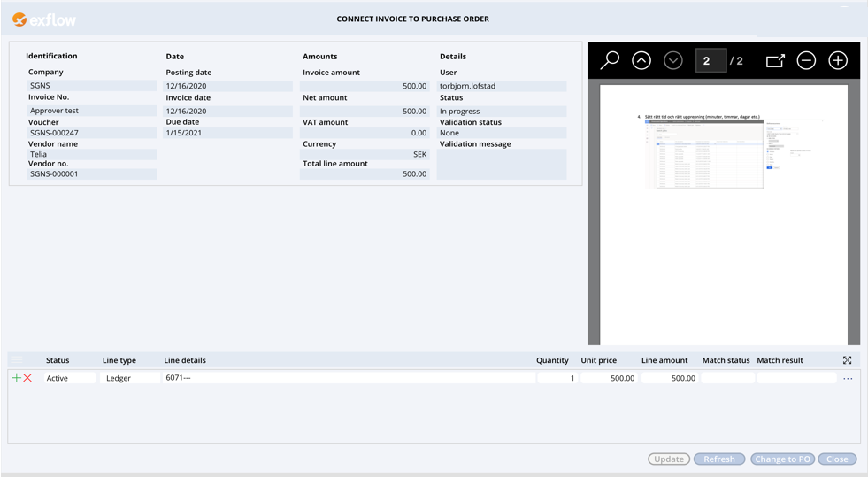868x478 pixels.
Task: Select the Match status column header
Action: [x=726, y=360]
